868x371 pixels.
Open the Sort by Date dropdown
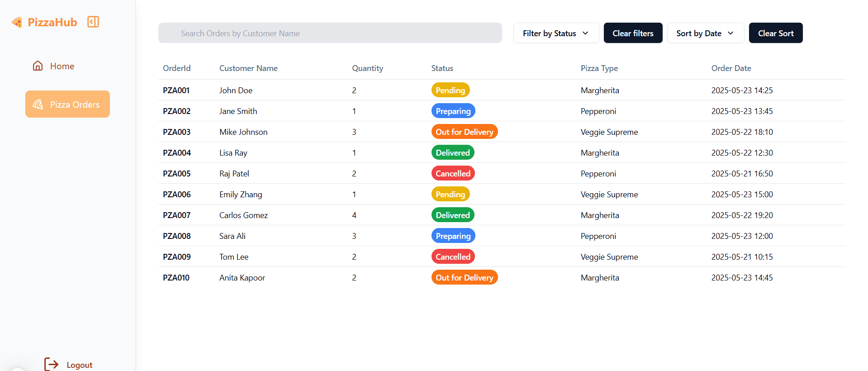705,33
